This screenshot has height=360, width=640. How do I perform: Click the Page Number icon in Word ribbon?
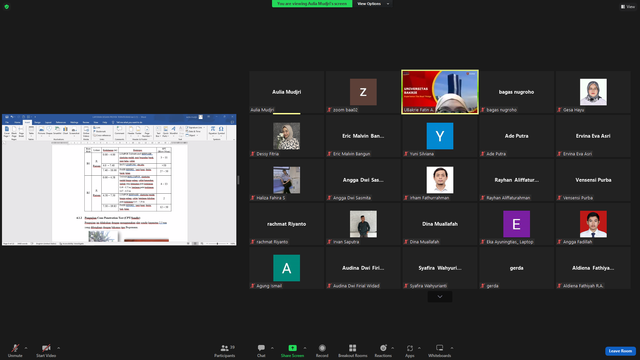[147, 132]
